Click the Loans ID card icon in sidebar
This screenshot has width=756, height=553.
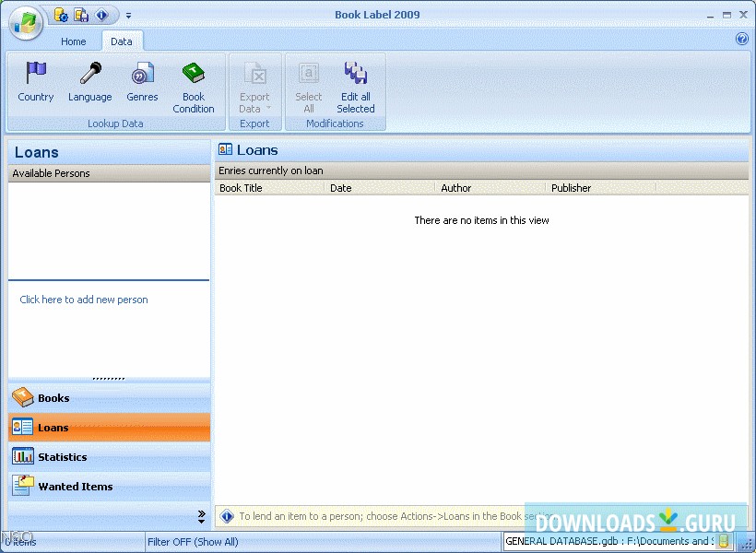23,427
